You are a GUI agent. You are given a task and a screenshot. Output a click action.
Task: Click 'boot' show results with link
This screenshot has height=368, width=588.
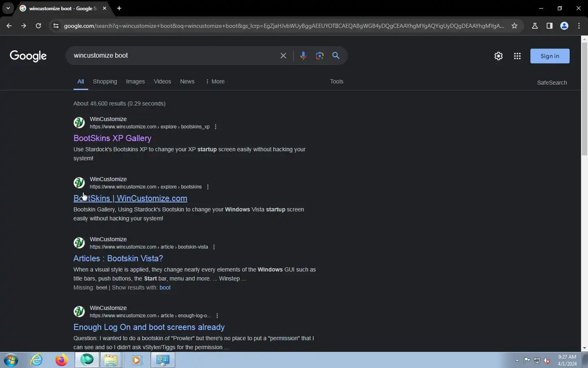pyautogui.click(x=165, y=287)
